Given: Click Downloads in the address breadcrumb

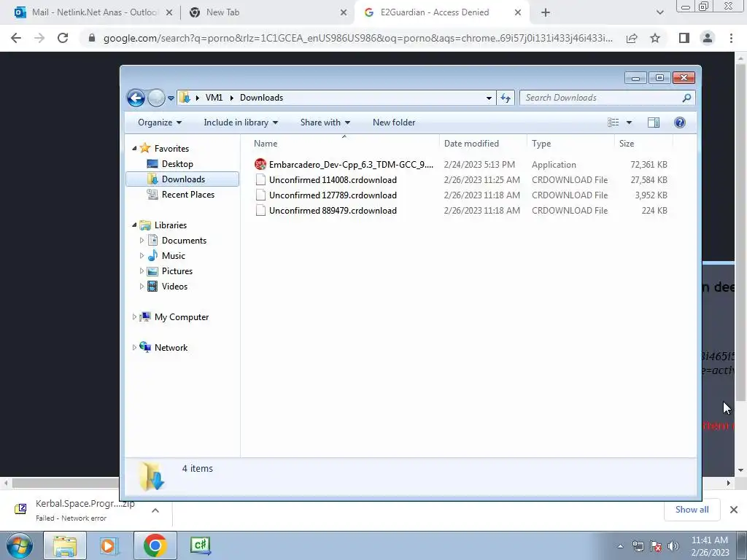Looking at the screenshot, I should click(262, 98).
